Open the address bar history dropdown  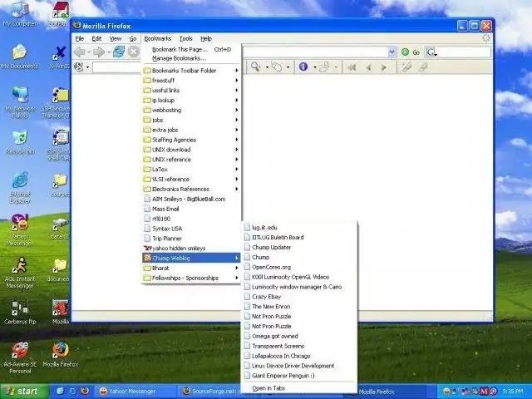(392, 52)
